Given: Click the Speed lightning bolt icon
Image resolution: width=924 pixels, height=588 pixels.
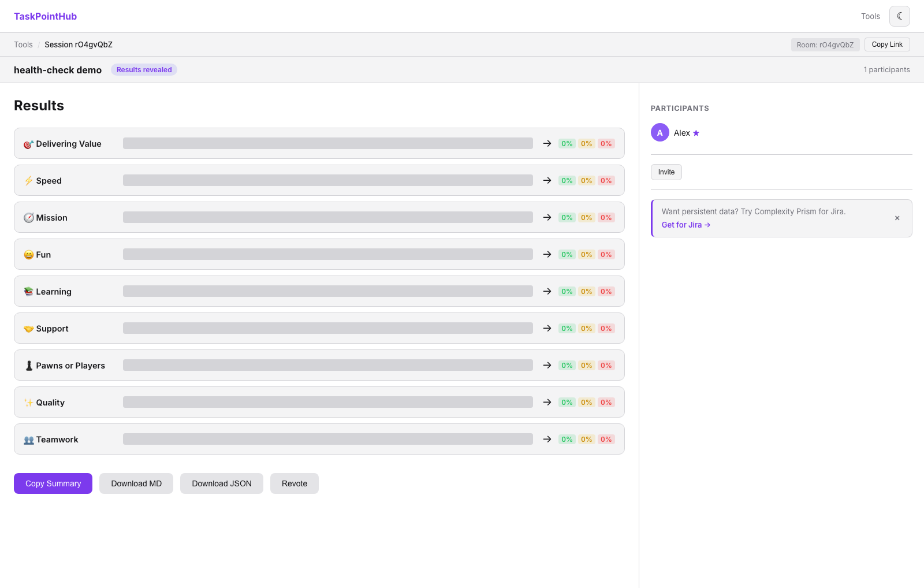Looking at the screenshot, I should [x=28, y=181].
